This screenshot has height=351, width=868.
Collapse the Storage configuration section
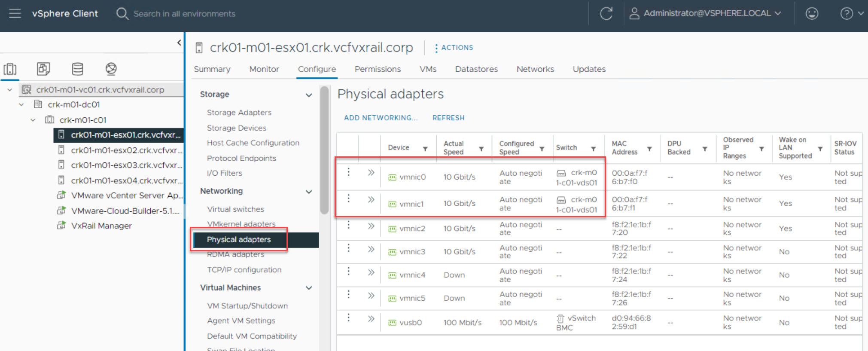[308, 95]
